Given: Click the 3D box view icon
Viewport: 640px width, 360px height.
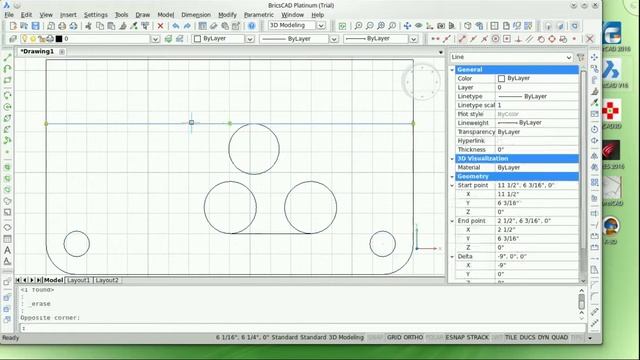Looking at the screenshot, I should point(468,26).
